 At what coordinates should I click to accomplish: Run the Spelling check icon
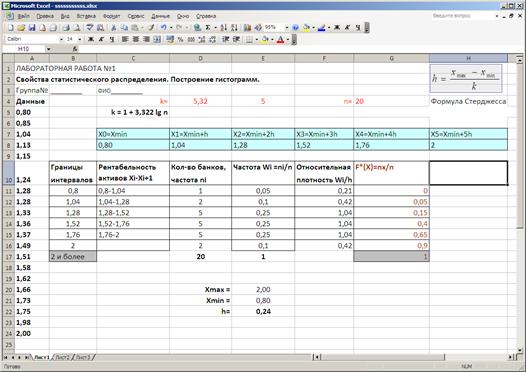pyautogui.click(x=90, y=28)
